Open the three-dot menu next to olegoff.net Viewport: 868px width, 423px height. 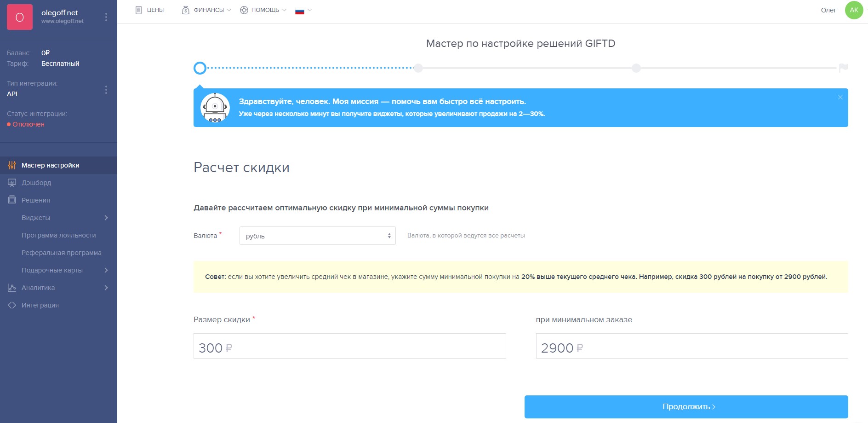(106, 17)
